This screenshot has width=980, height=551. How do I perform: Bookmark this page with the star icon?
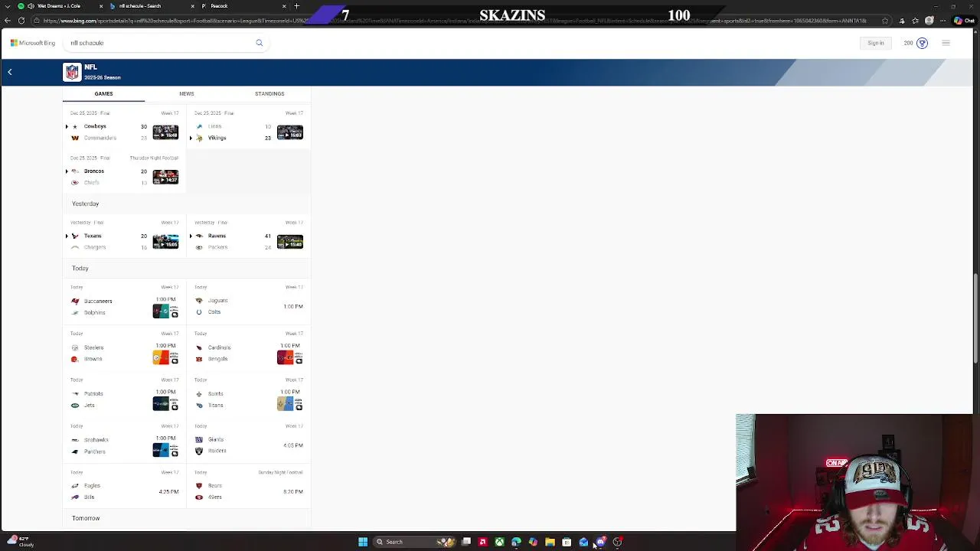coord(886,21)
